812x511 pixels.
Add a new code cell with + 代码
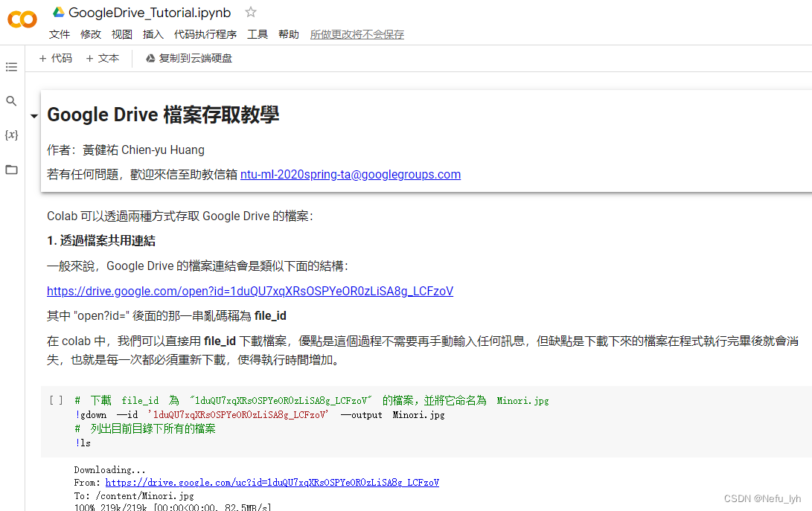coord(55,57)
